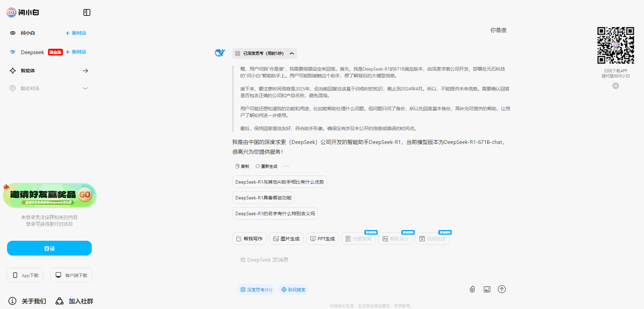
Task: Expand the 最近对话 chevron
Action: 85,88
